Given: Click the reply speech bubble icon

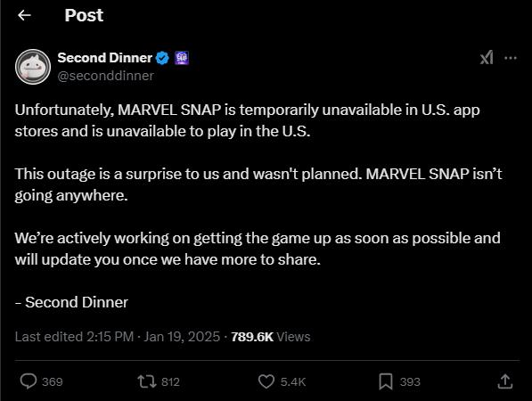Looking at the screenshot, I should point(29,381).
